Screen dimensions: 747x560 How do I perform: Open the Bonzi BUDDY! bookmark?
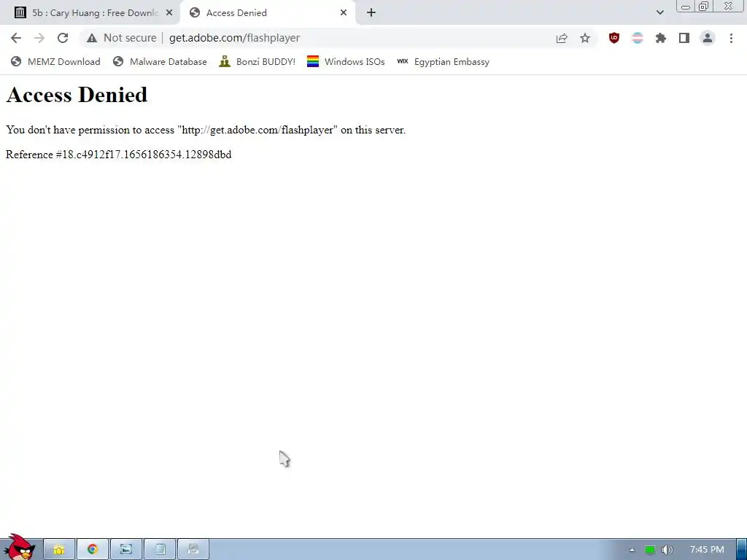point(258,62)
